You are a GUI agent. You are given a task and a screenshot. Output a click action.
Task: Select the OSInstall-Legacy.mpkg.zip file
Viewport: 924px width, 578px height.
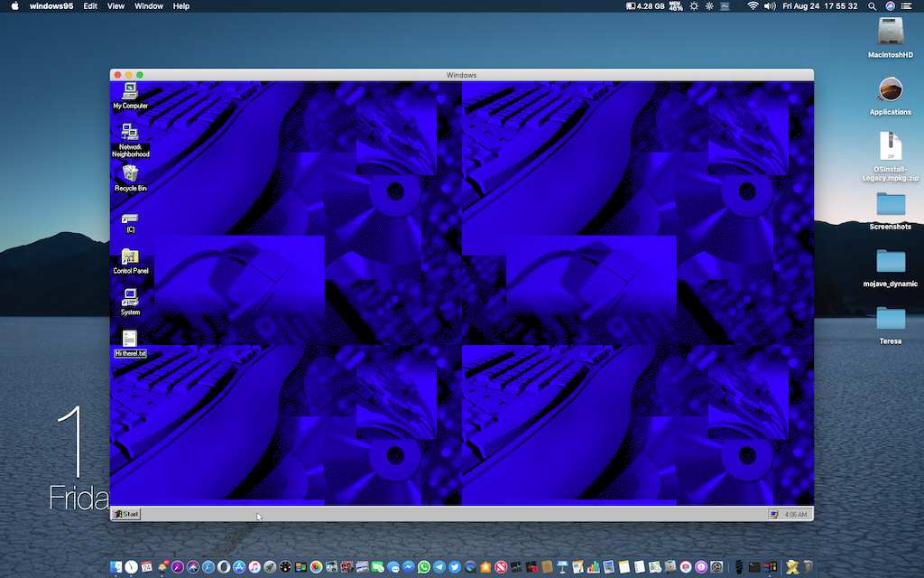tap(891, 156)
